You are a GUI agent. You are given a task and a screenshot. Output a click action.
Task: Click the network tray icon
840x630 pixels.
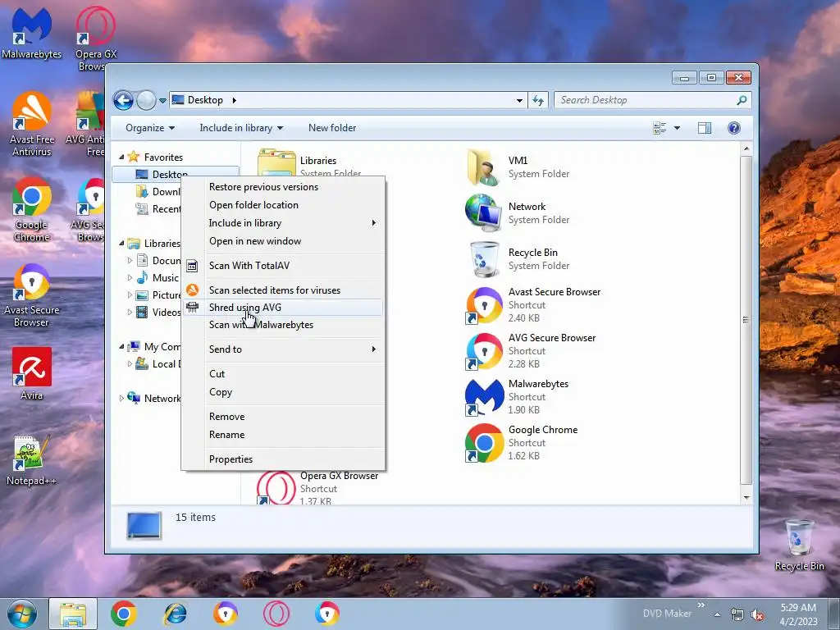737,614
